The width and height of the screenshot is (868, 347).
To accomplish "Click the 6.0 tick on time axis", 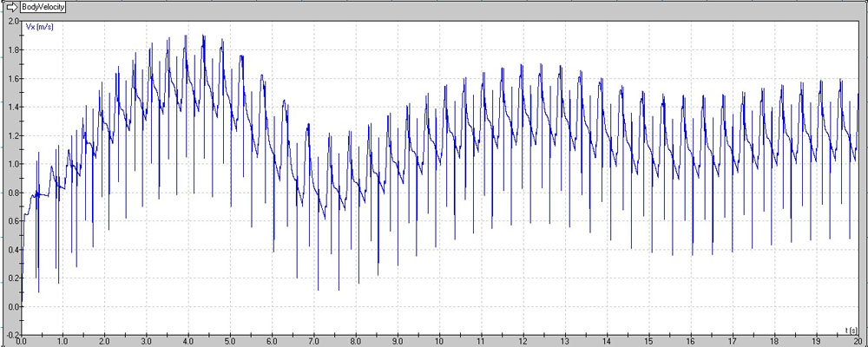I will (x=272, y=342).
